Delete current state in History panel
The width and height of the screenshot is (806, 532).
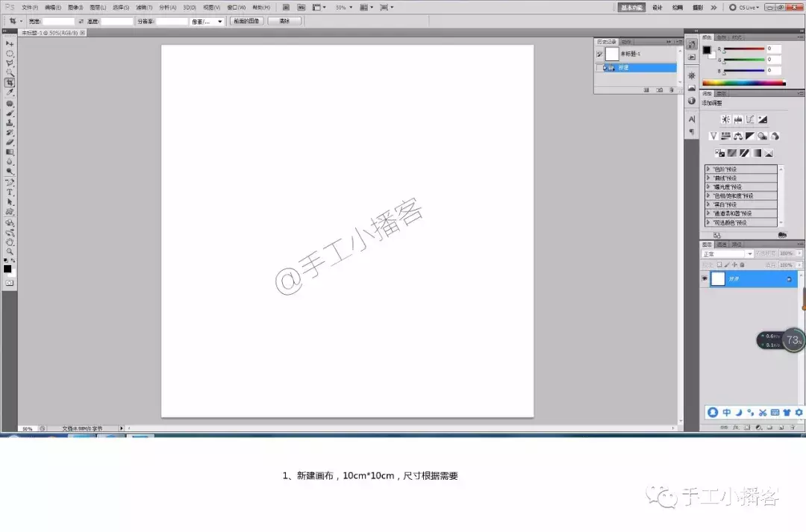coord(672,90)
